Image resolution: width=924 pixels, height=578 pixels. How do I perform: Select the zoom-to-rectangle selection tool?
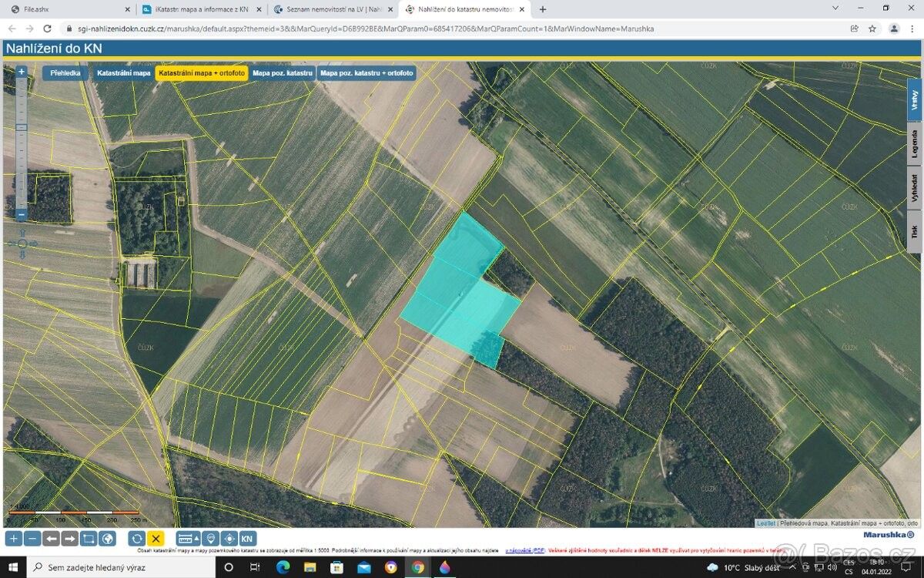pos(89,539)
